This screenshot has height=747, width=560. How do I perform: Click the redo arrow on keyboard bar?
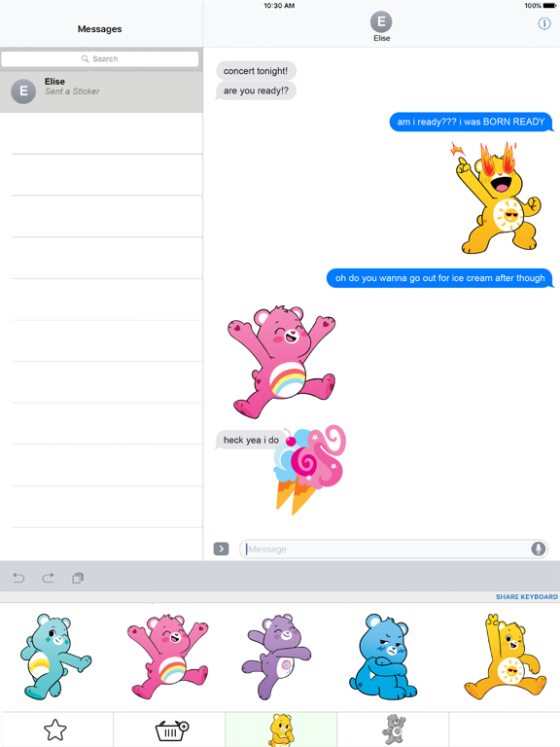click(x=48, y=578)
